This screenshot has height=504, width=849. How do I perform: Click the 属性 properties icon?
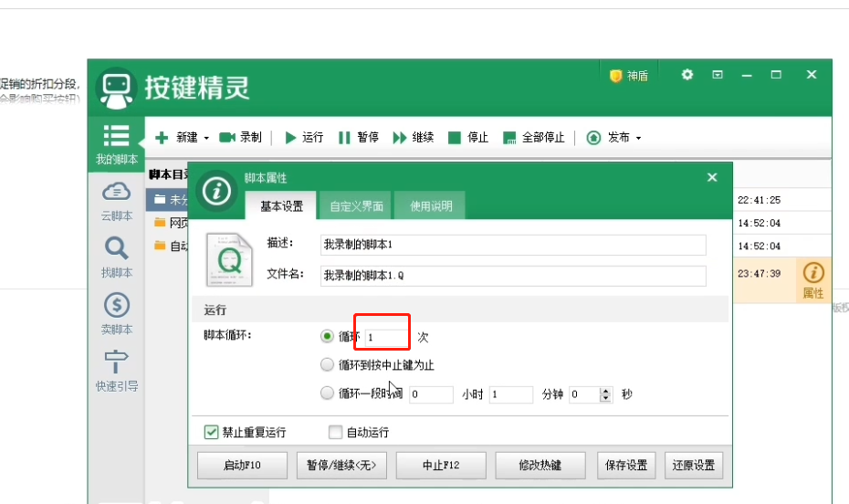813,280
